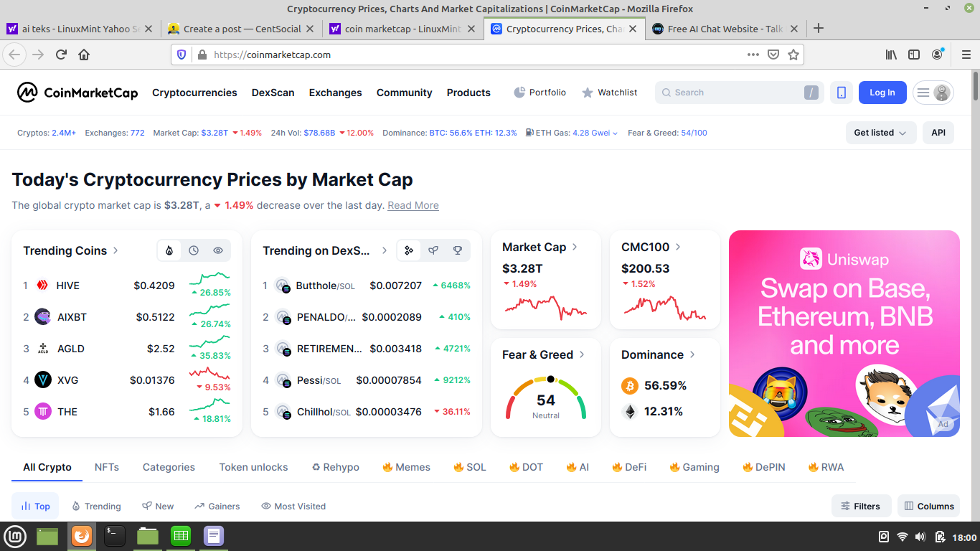Open the Exchanges menu

pyautogui.click(x=335, y=93)
